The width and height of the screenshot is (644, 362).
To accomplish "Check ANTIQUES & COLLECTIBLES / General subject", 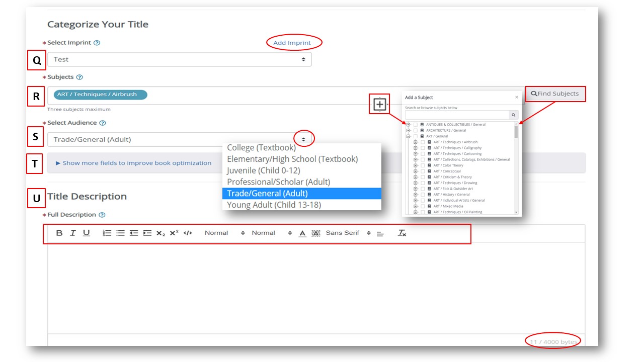I will point(416,125).
